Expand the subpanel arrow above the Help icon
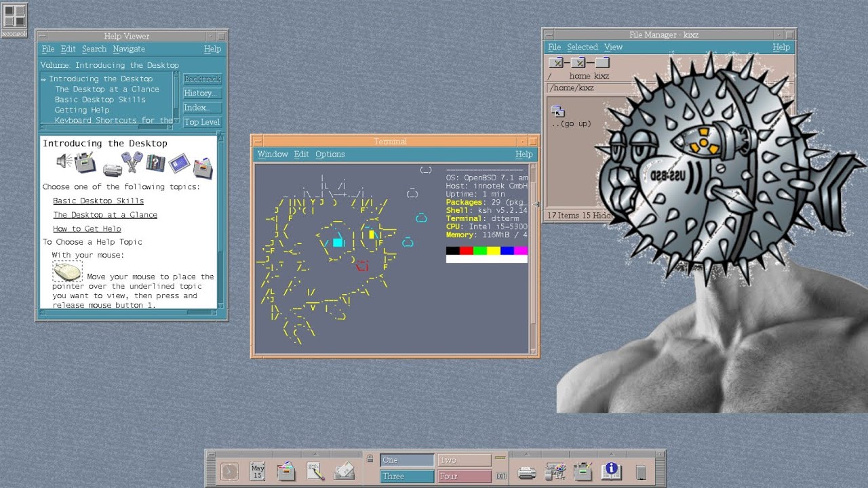This screenshot has height=488, width=868. point(612,454)
